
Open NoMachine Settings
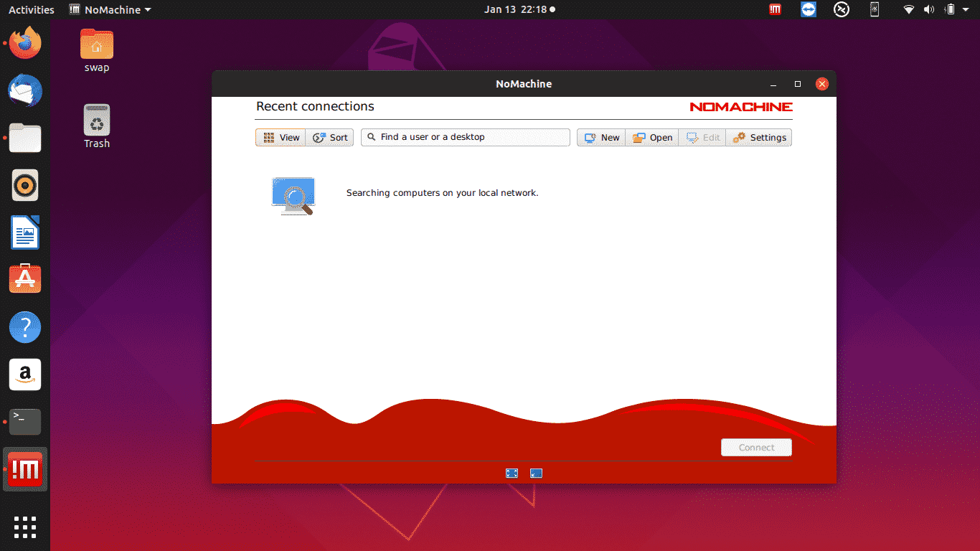click(759, 138)
